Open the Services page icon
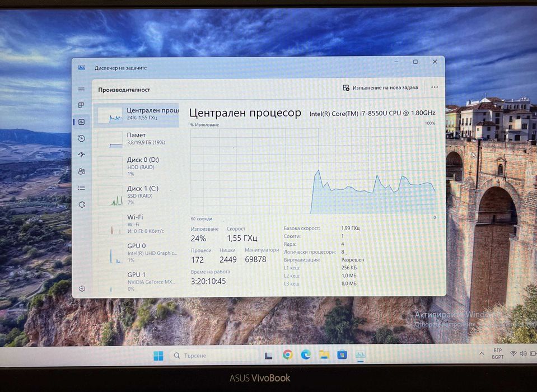537x392 pixels. tap(82, 204)
